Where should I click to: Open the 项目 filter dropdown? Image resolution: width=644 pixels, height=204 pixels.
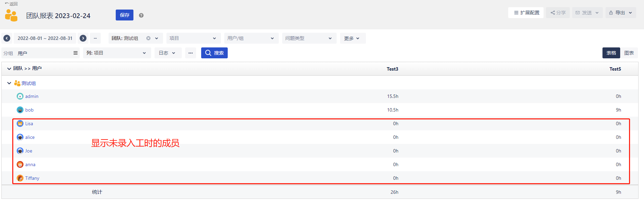pos(193,38)
